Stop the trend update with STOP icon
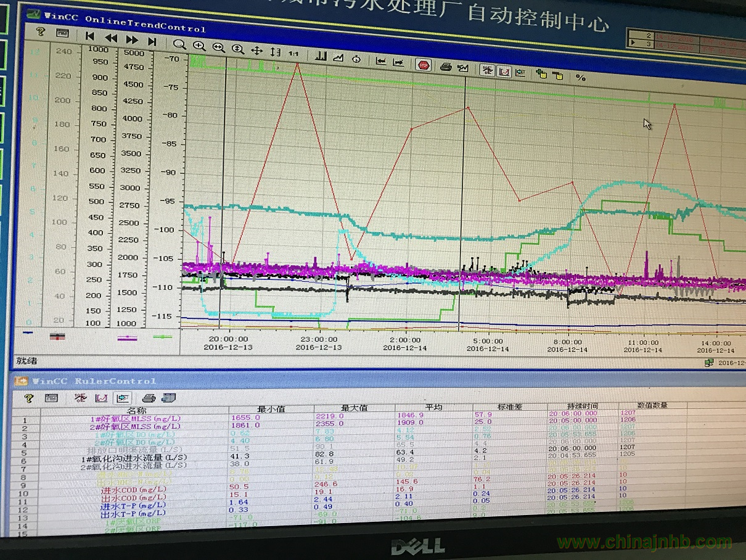This screenshot has height=560, width=746. click(424, 64)
